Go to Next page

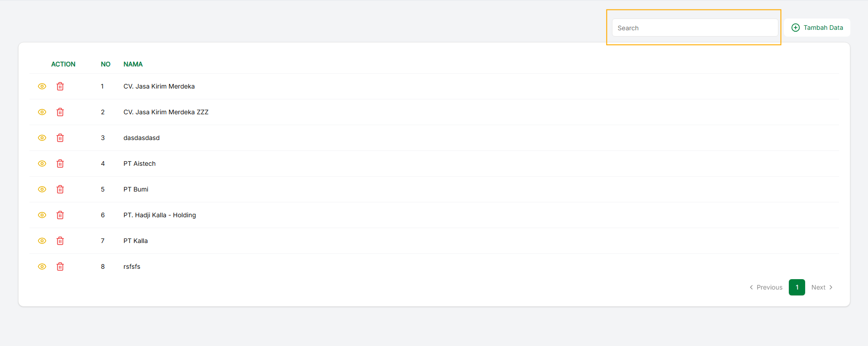(822, 287)
